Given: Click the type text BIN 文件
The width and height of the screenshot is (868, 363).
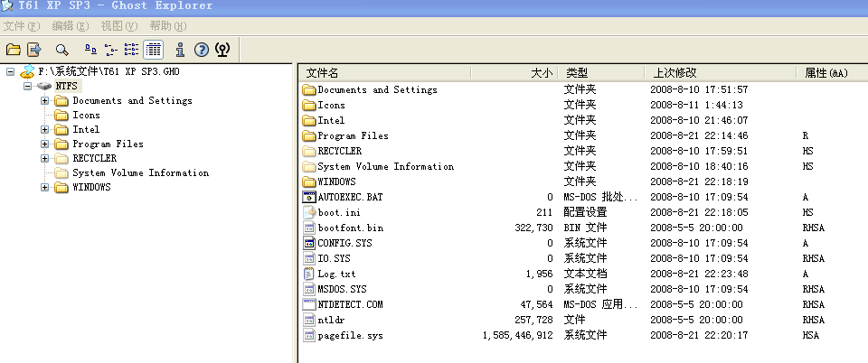Looking at the screenshot, I should point(585,228).
